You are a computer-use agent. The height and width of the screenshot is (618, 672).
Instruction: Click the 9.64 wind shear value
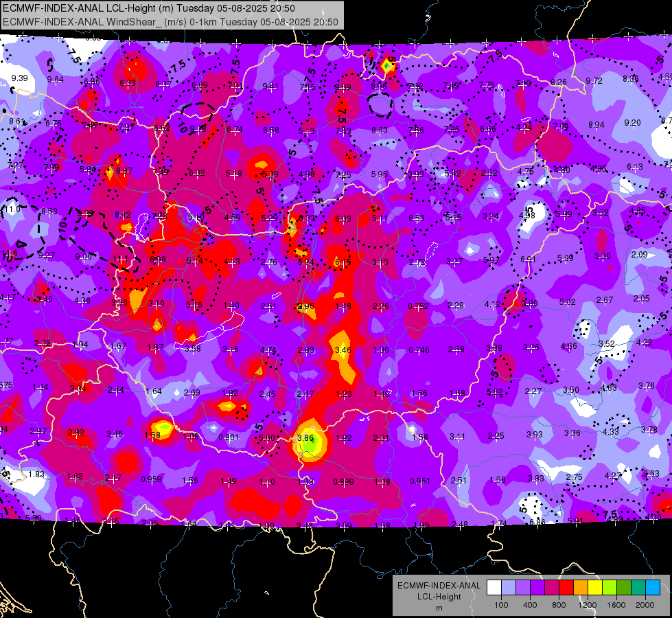(x=56, y=80)
